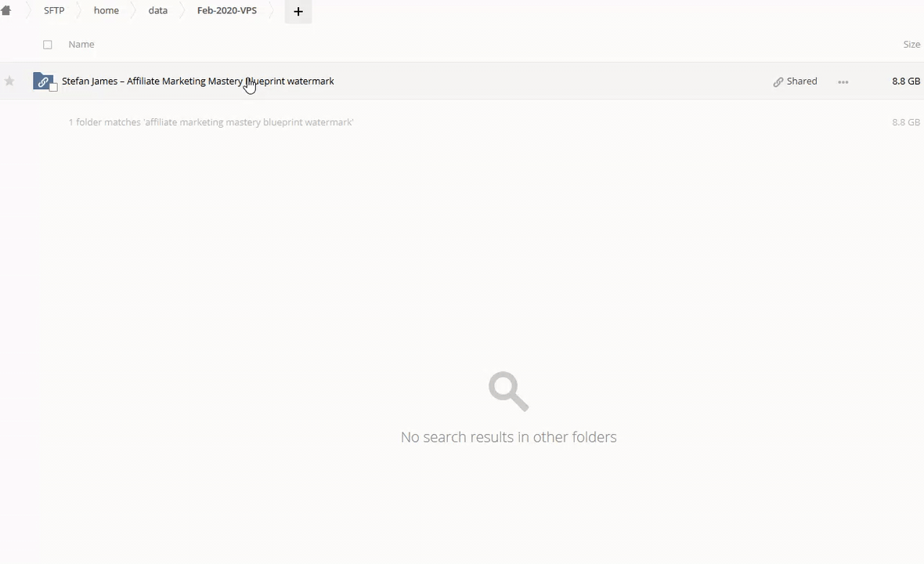Tick the small checkbox on the folder icon

[x=53, y=88]
